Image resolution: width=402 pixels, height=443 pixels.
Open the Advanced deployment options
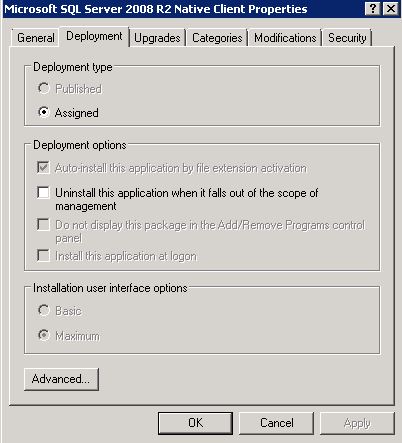61,379
